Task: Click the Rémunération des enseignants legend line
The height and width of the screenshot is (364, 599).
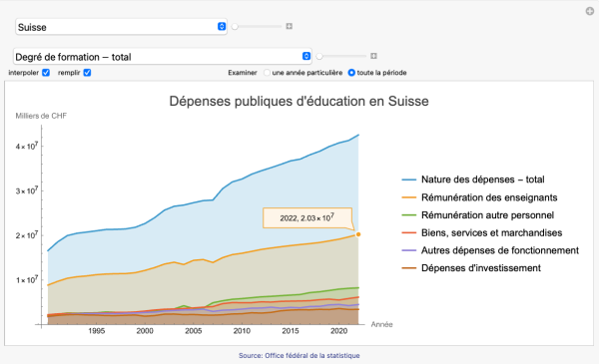Action: tap(408, 197)
